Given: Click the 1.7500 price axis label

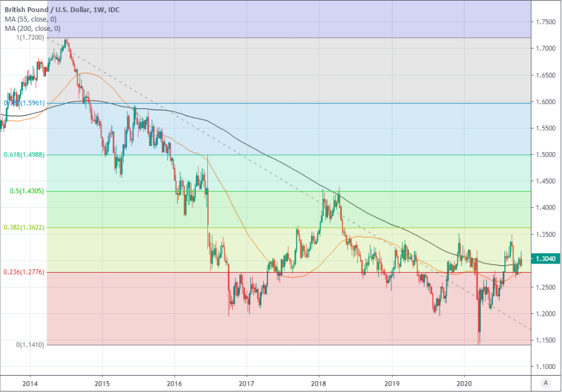Looking at the screenshot, I should (547, 22).
